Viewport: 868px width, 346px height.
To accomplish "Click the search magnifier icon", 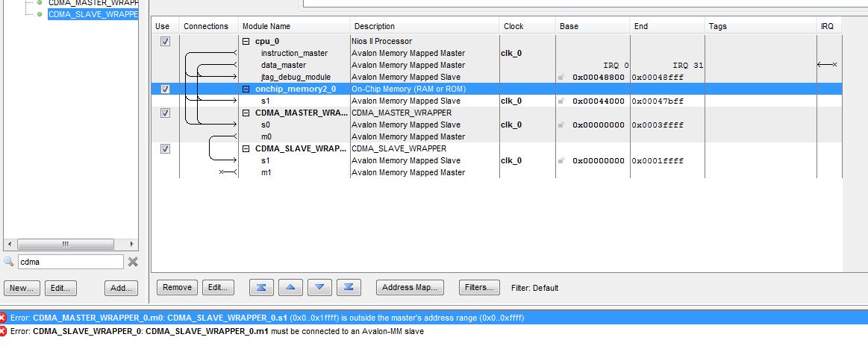I will [x=8, y=262].
